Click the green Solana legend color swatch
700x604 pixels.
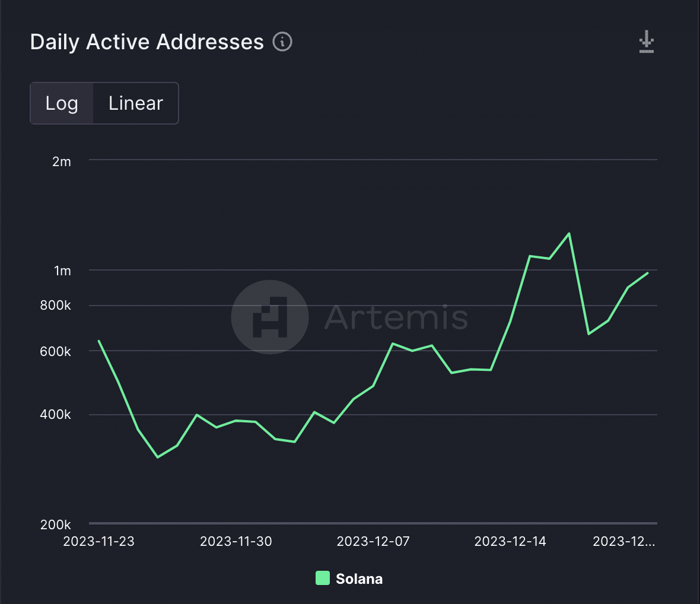pos(322,578)
